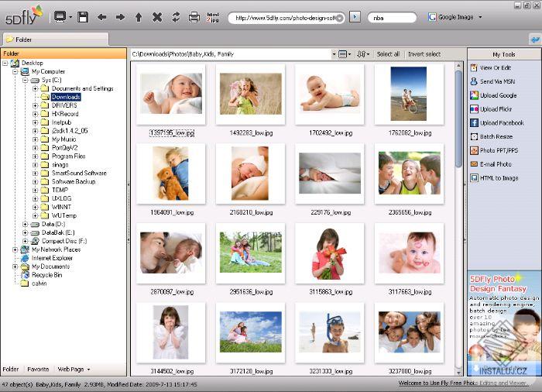Click the monitor screen capture toolbar icon
The height and width of the screenshot is (392, 542).
(x=60, y=17)
